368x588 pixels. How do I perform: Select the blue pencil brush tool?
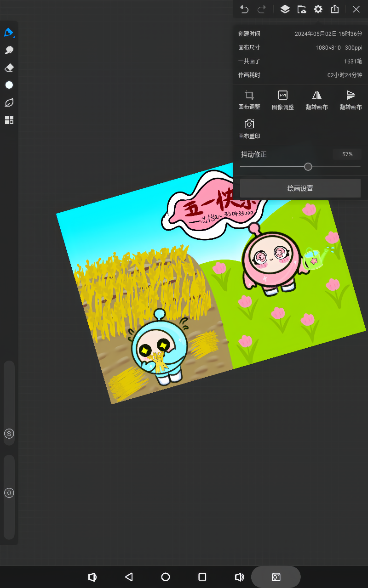pyautogui.click(x=9, y=33)
